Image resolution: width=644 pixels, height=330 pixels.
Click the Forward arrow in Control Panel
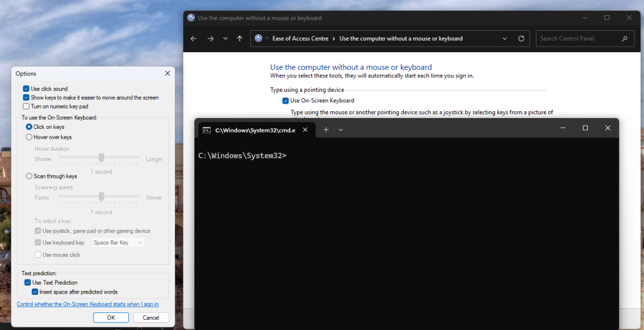(210, 39)
